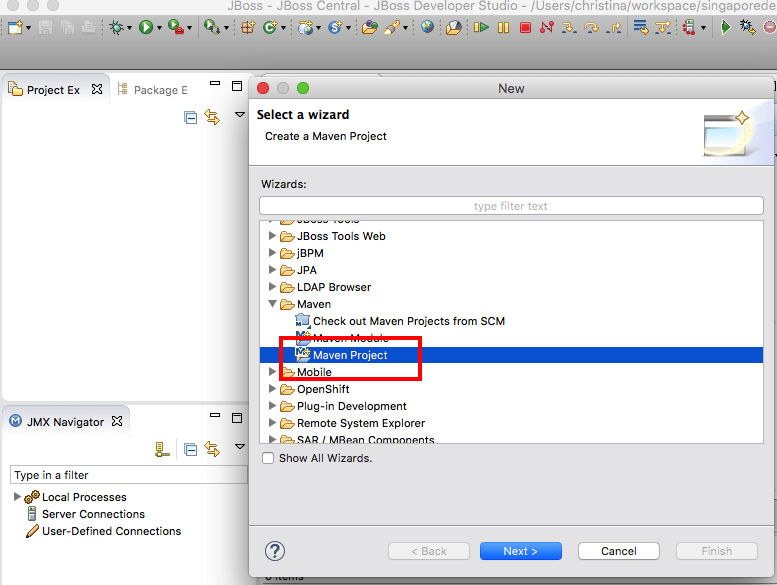Click the Next button
The image size is (777, 585).
click(x=520, y=551)
